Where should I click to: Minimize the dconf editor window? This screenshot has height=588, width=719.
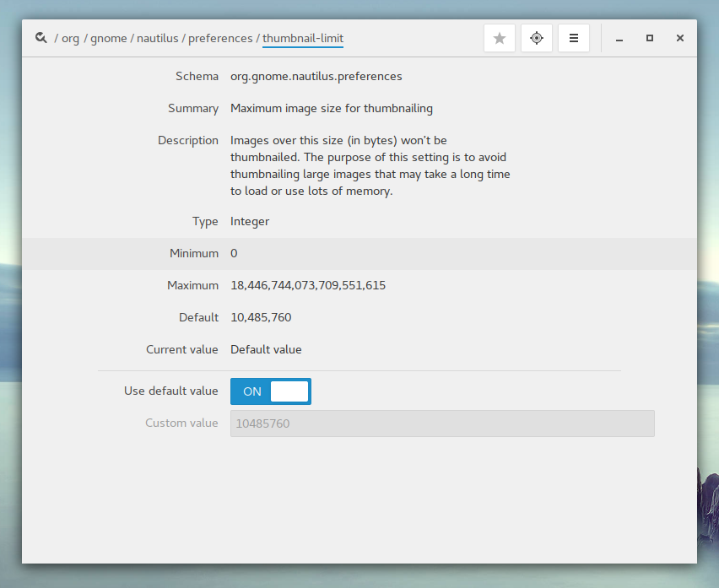pos(619,39)
